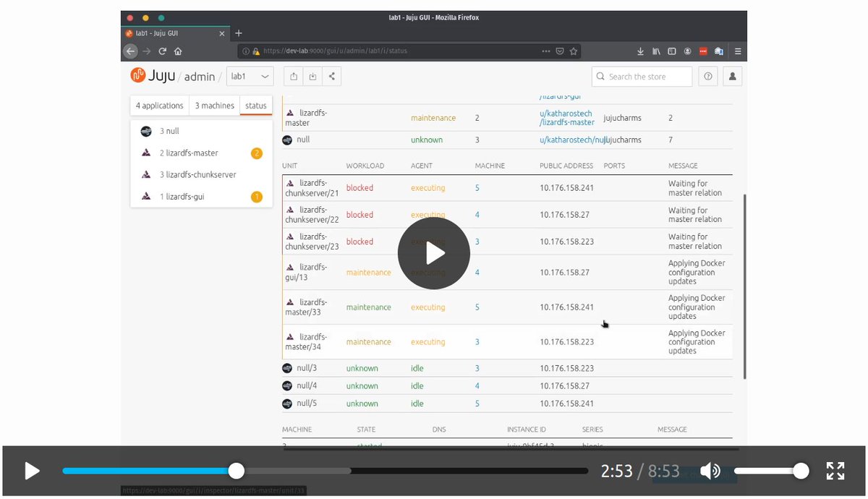Go to Firefox home page icon

(178, 51)
